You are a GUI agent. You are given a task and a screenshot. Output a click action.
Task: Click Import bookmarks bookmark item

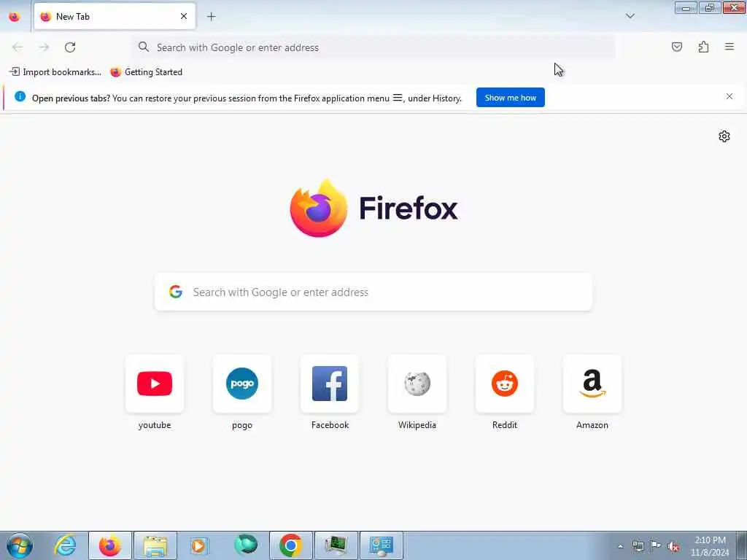point(55,72)
